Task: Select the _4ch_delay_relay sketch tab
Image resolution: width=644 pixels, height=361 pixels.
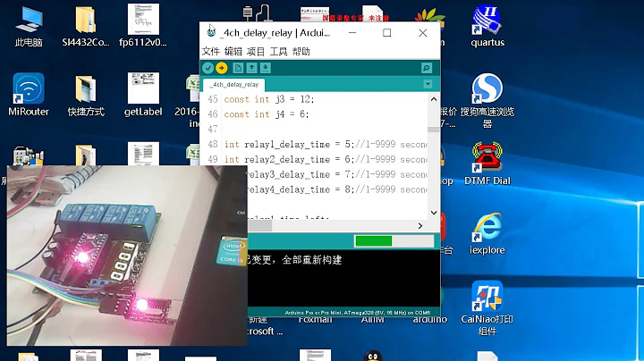Action: pos(234,85)
